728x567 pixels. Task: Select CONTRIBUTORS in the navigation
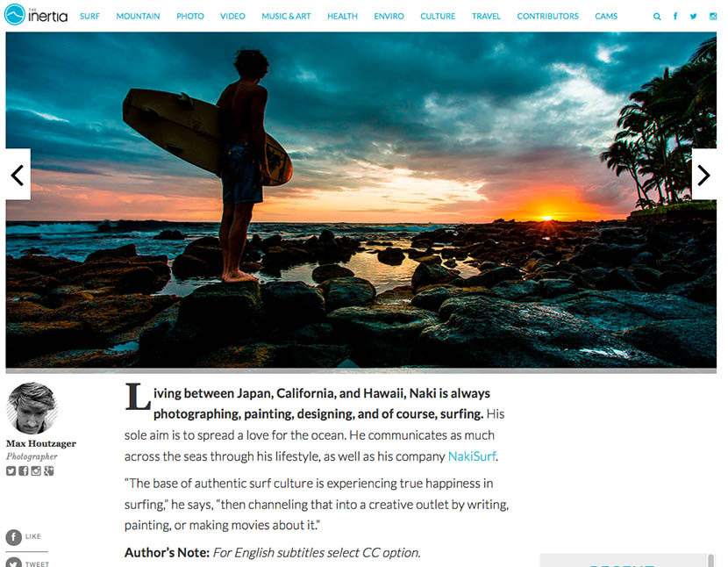548,17
